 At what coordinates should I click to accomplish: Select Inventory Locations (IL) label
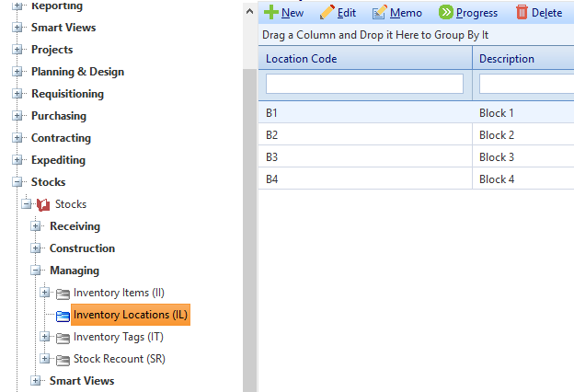pyautogui.click(x=131, y=315)
